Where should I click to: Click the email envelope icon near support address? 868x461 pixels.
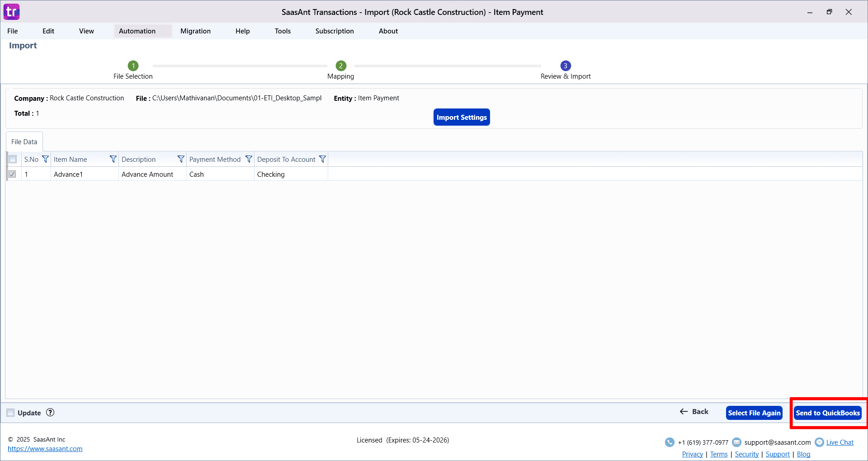click(x=736, y=442)
